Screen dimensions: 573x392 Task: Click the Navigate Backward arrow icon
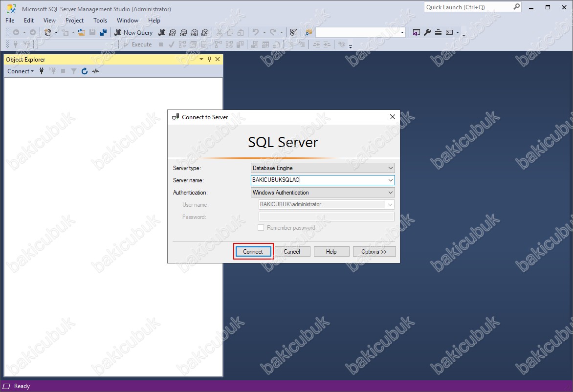[x=16, y=33]
